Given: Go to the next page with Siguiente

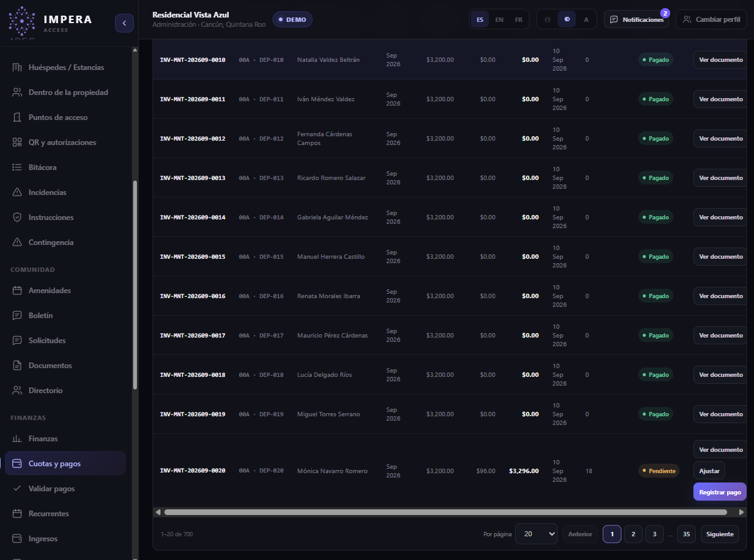Looking at the screenshot, I should (720, 534).
